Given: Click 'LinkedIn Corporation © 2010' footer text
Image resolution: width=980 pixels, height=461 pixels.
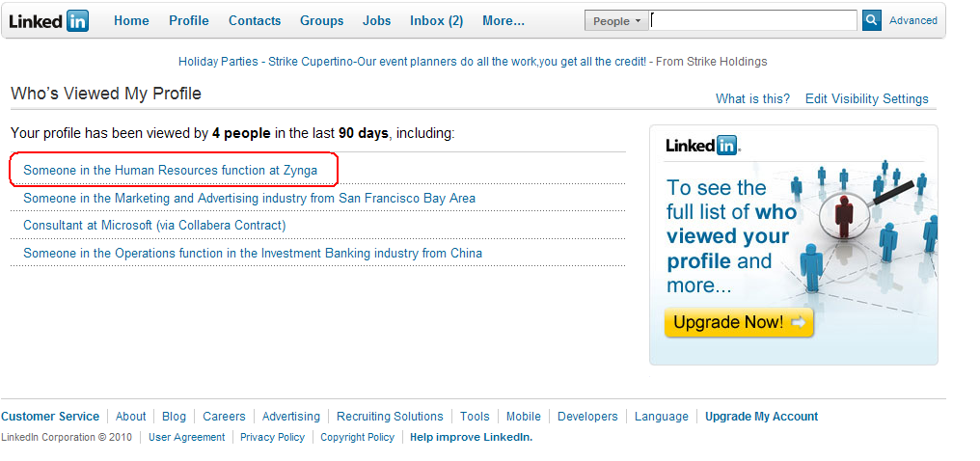Looking at the screenshot, I should 67,437.
